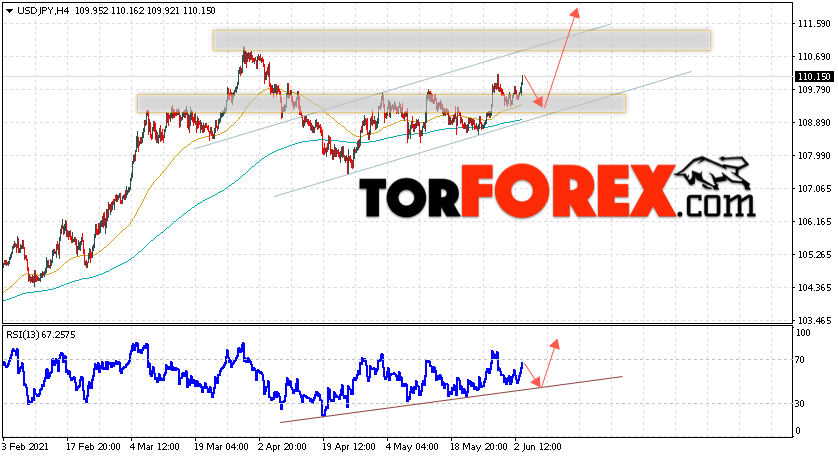Click the 107.065 price axis label
Viewport: 838px width, 458px height.
point(814,189)
